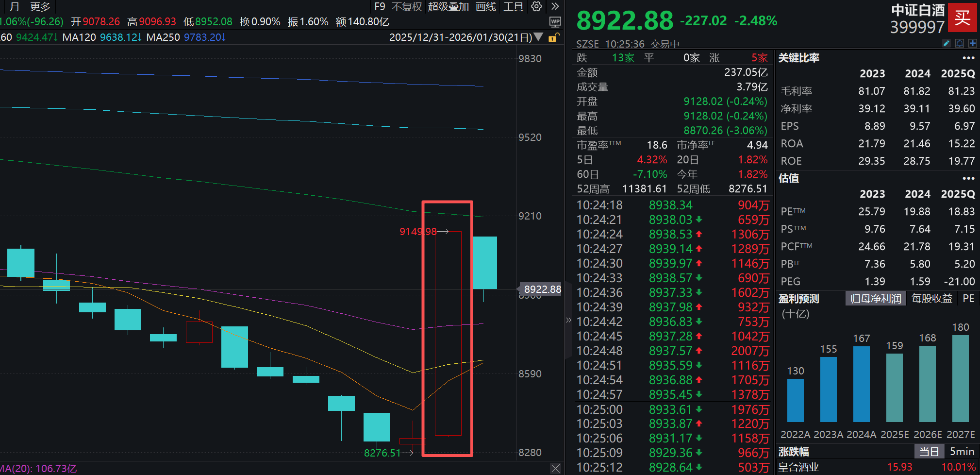Open the ellipsis menu next to 关键比率
This screenshot has width=980, height=475.
(969, 58)
